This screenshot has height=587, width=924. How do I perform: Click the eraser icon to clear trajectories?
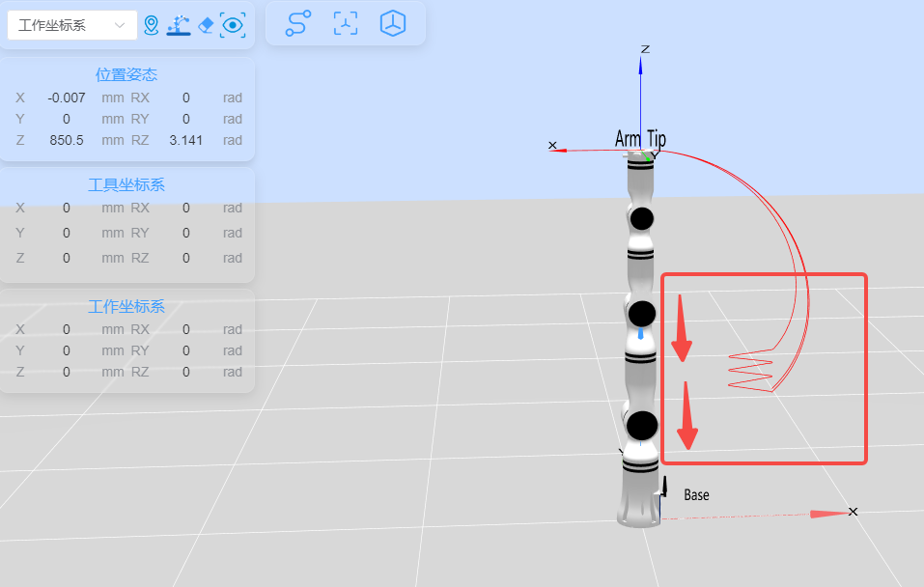[205, 24]
